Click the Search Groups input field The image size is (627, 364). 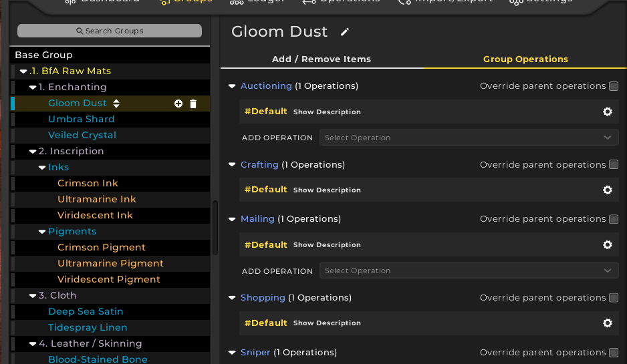pyautogui.click(x=110, y=31)
